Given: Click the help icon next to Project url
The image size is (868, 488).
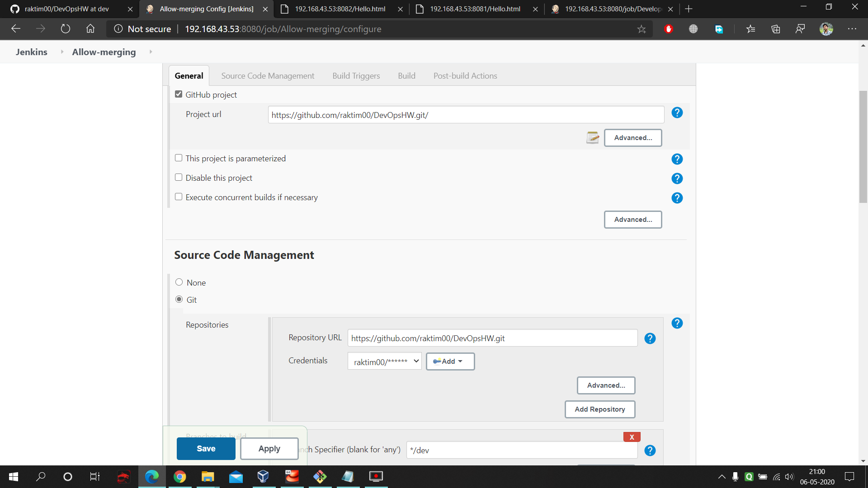Looking at the screenshot, I should (x=677, y=113).
